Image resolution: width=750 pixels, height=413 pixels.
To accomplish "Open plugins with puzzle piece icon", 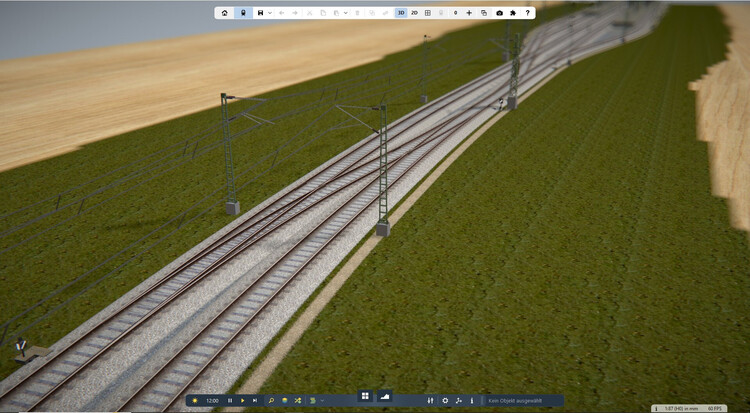I will [x=513, y=13].
